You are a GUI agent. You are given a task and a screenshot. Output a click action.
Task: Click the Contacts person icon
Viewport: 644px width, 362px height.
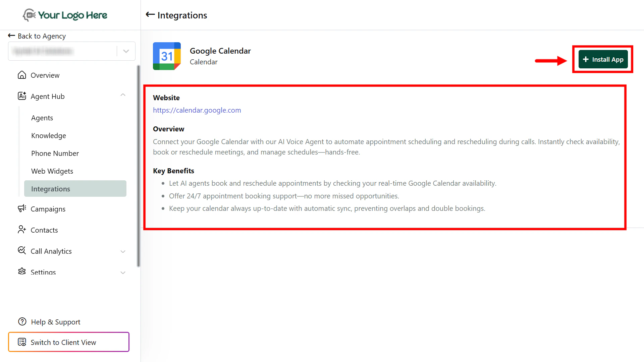click(x=22, y=230)
